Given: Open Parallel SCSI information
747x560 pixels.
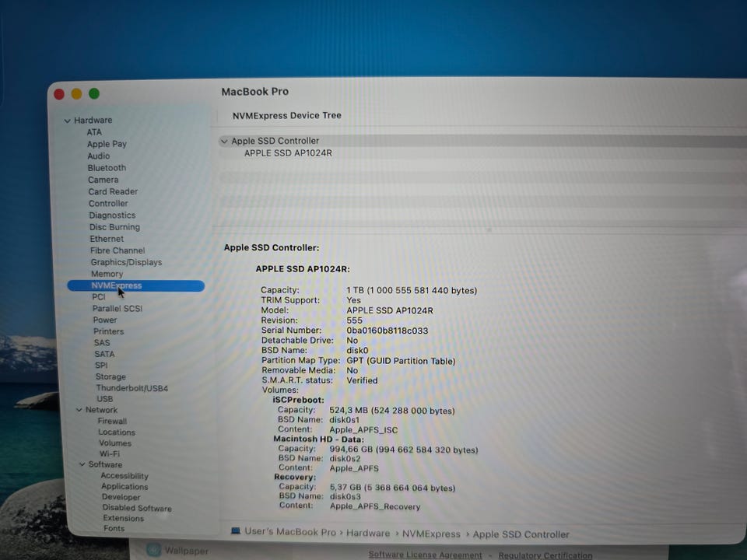Looking at the screenshot, I should click(117, 309).
